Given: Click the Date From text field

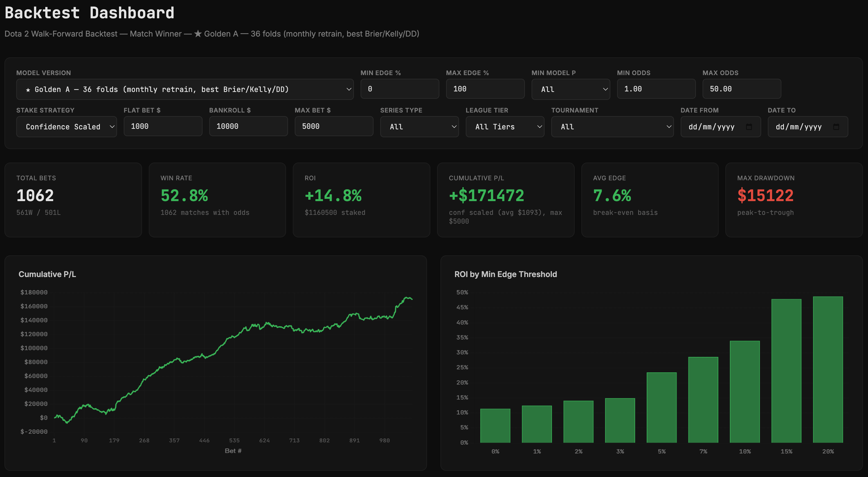Looking at the screenshot, I should [711, 127].
